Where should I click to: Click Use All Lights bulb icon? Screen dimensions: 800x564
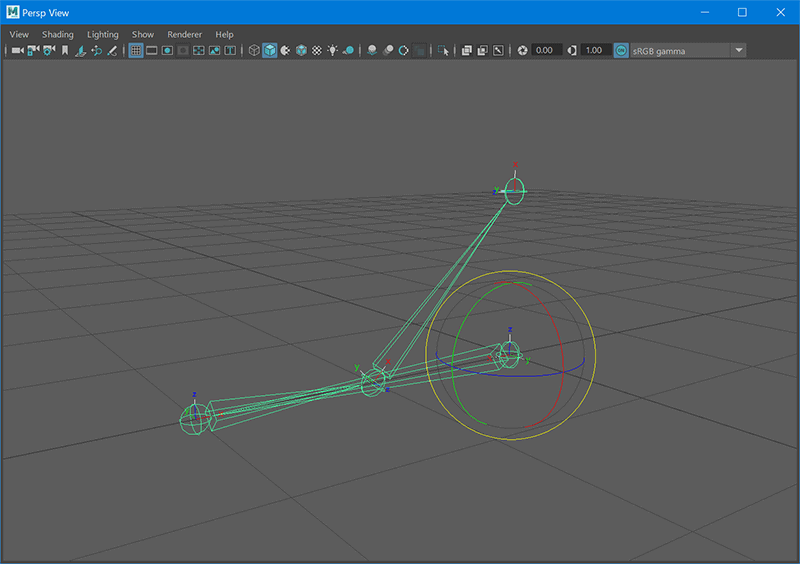333,50
